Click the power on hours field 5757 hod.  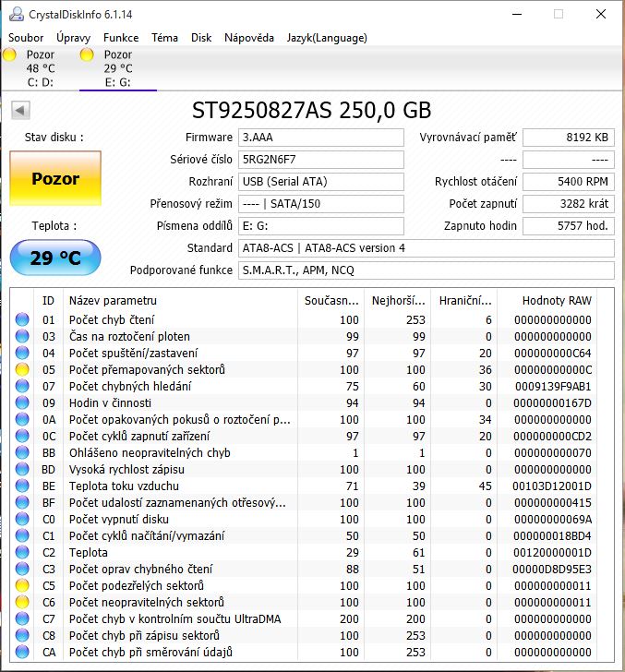[x=569, y=226]
